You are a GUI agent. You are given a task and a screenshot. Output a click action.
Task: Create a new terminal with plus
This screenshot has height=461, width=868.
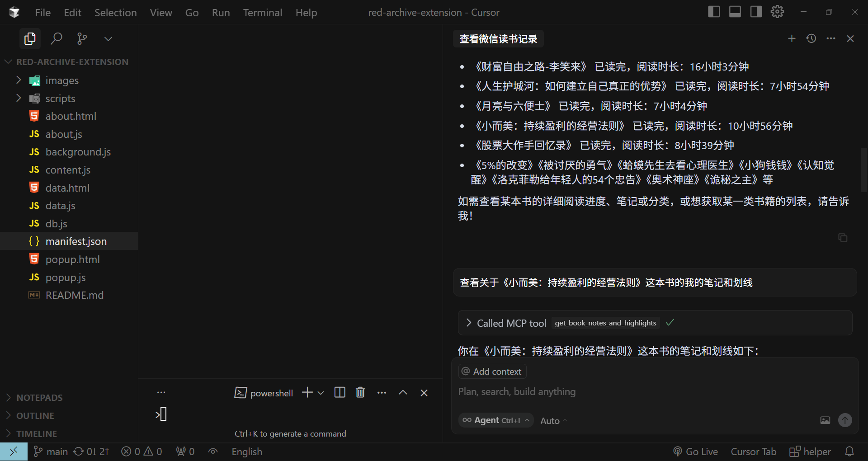coord(307,392)
